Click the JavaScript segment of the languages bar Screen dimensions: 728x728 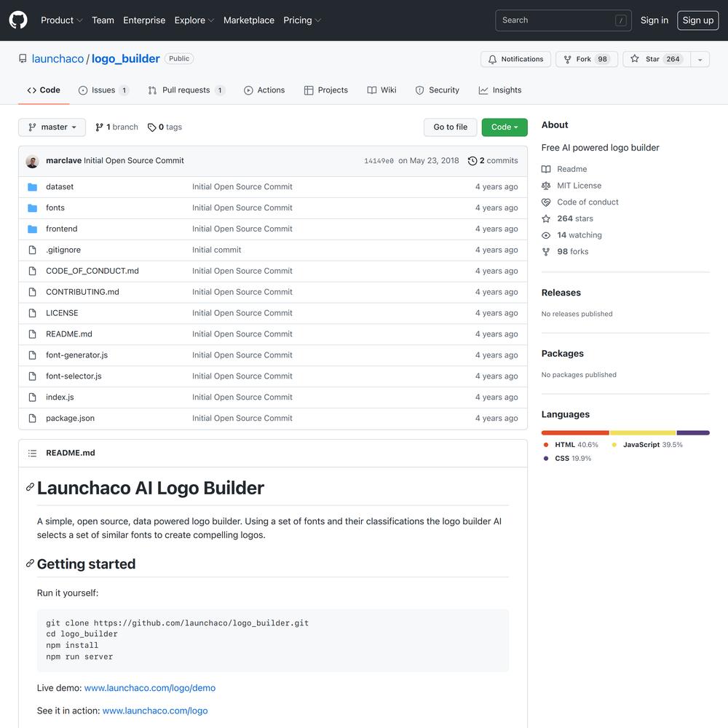643,432
